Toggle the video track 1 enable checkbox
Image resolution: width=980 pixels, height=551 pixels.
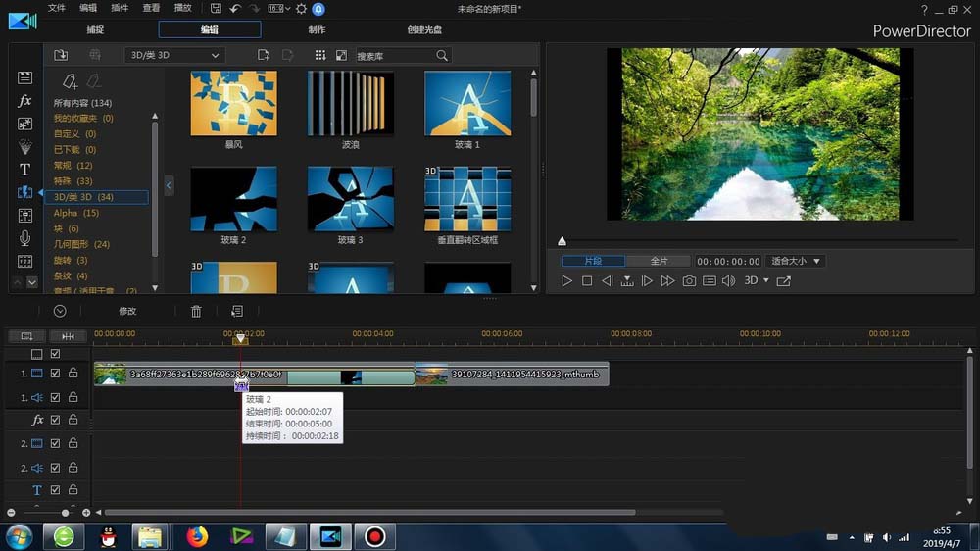[x=55, y=374]
